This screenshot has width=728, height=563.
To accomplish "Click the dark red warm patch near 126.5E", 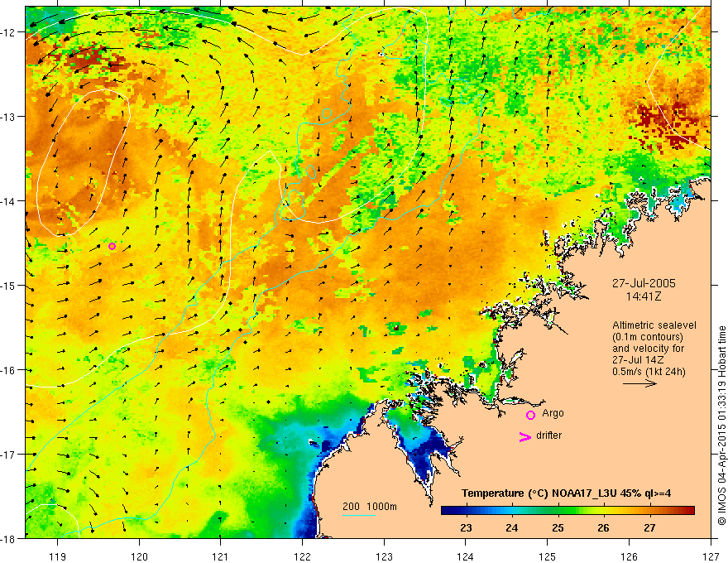I will tap(664, 123).
